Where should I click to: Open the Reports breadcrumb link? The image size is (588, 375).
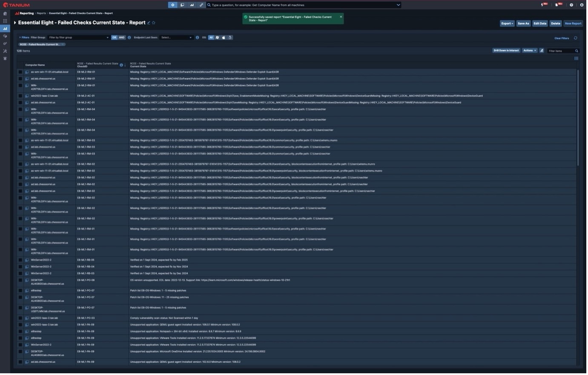tap(42, 13)
